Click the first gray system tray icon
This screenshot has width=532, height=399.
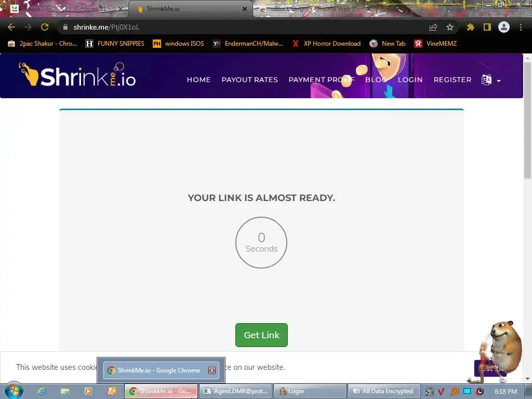[429, 392]
